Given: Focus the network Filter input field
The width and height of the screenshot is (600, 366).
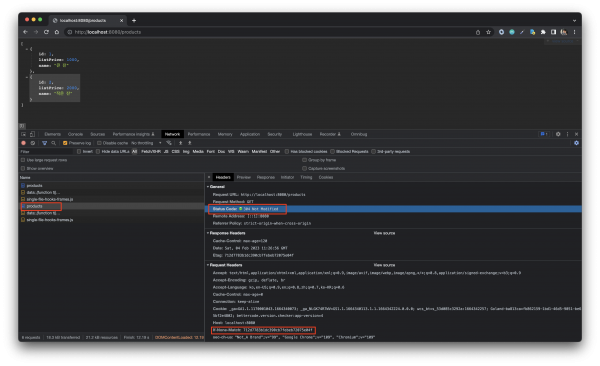Looking at the screenshot, I should point(46,152).
